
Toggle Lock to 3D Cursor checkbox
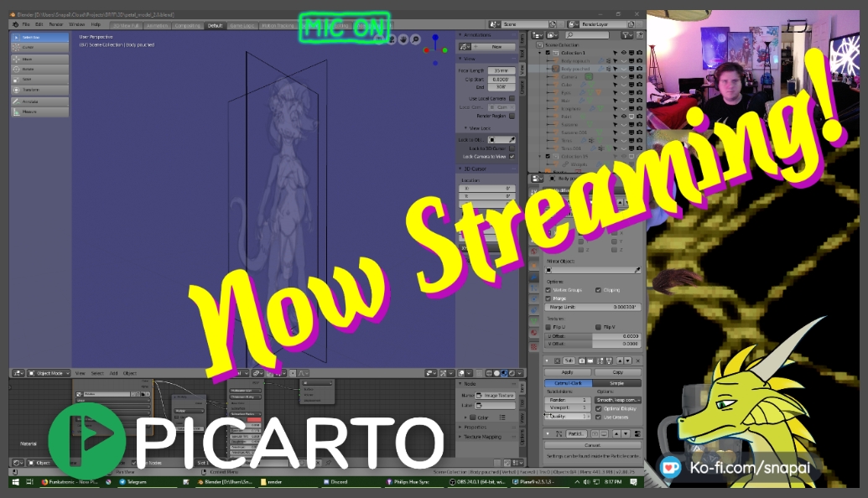pos(512,148)
